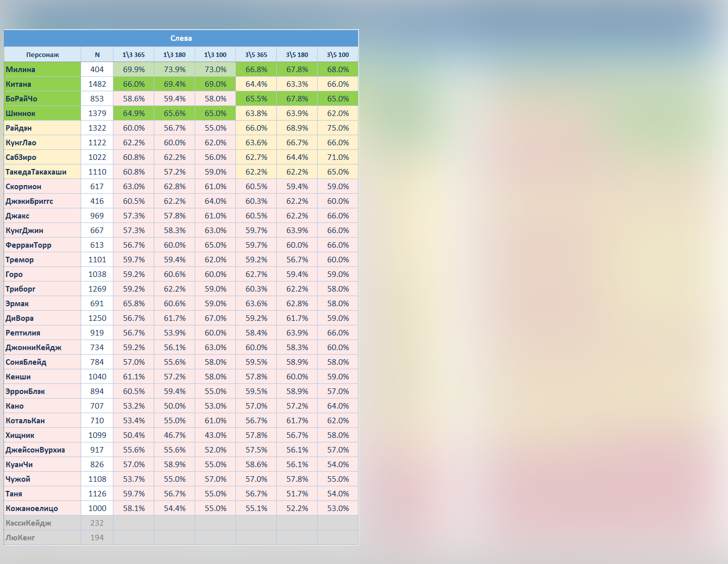Select the 'ФерраиТорр' character cell

coord(42,245)
